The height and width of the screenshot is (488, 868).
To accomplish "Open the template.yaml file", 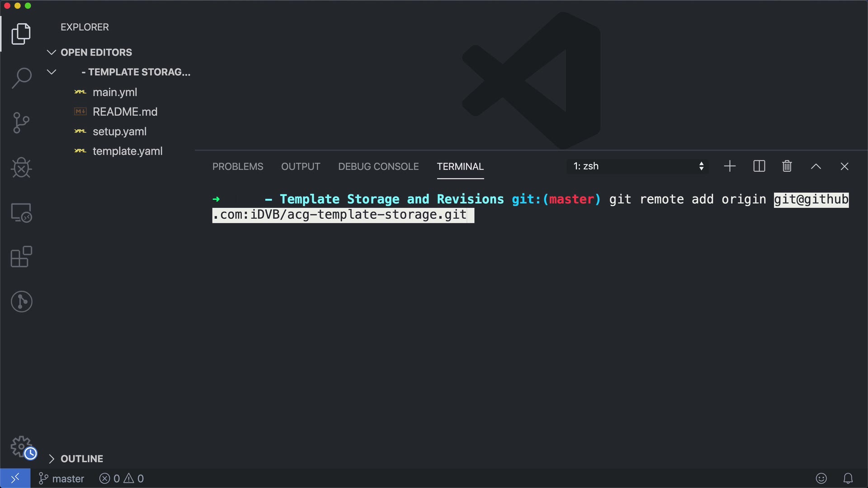I will (127, 151).
